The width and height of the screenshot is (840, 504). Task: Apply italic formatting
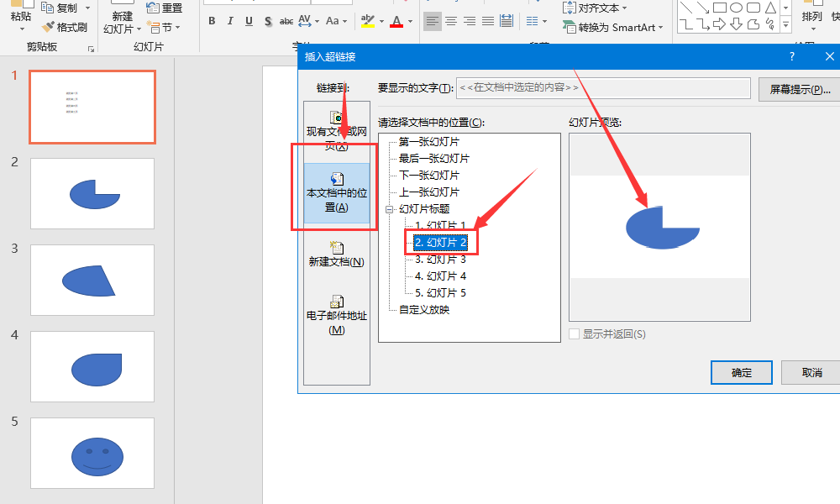[x=230, y=21]
